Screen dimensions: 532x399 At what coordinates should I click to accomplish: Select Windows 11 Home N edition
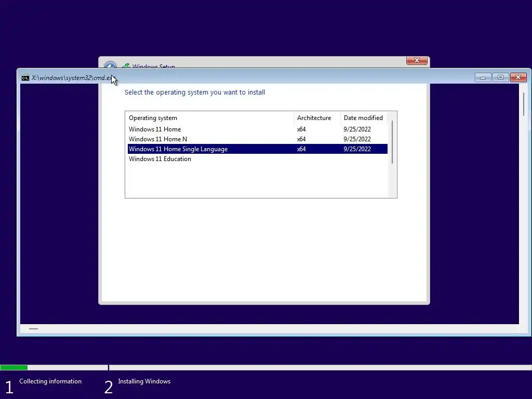(x=258, y=139)
